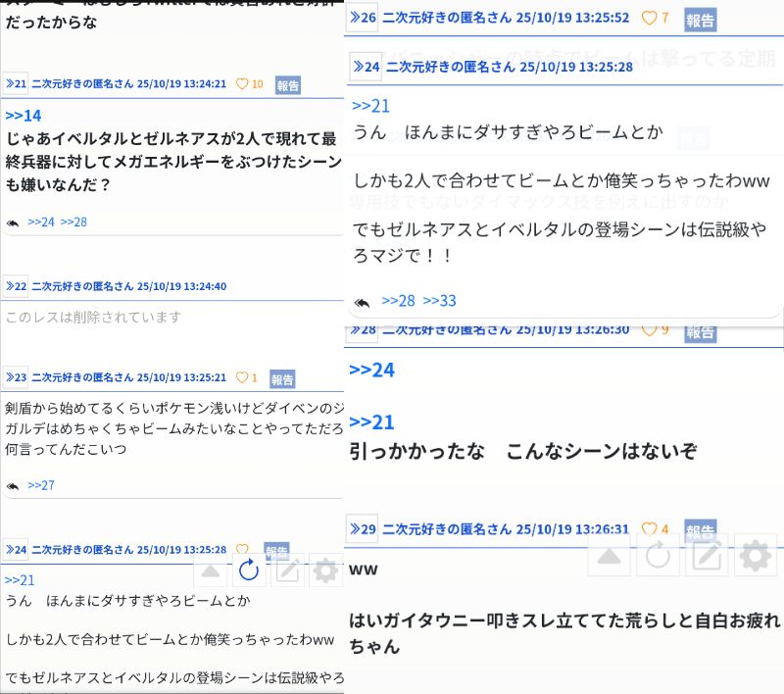The image size is (784, 694).
Task: Open anchor >>21 in left post 24
Action: click(x=20, y=580)
